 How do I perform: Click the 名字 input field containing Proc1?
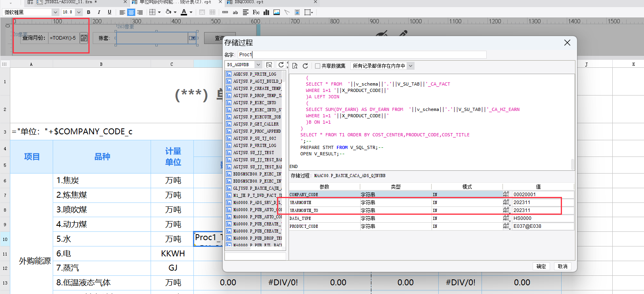(x=362, y=55)
